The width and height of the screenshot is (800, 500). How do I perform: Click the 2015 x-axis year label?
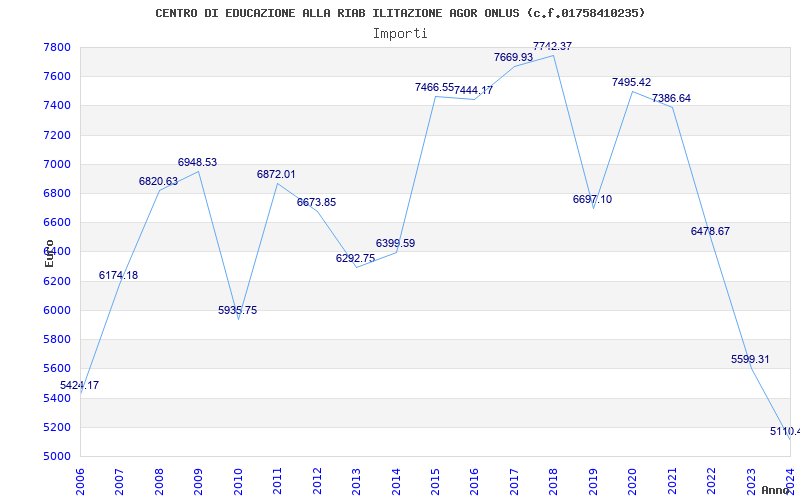tap(435, 482)
